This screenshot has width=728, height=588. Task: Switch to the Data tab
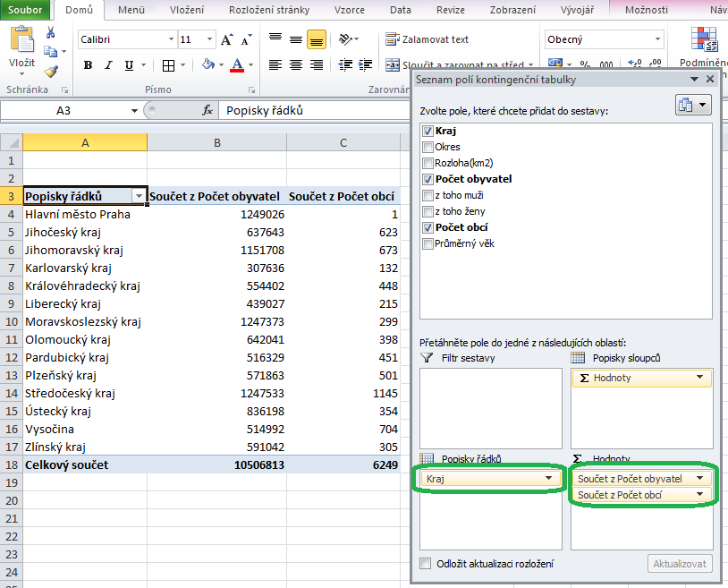point(400,10)
